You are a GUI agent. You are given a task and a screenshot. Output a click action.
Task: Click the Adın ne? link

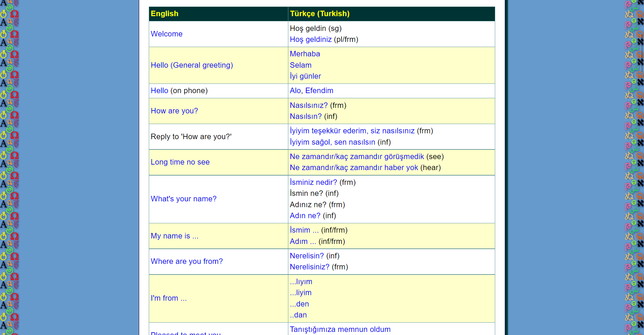pos(304,216)
